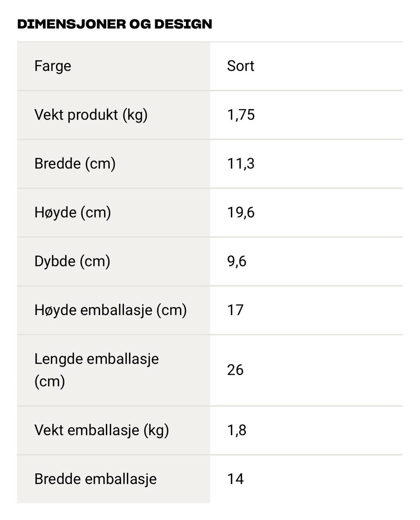Select the 14 packaging width value
Screen dimensions: 420x520
click(235, 479)
